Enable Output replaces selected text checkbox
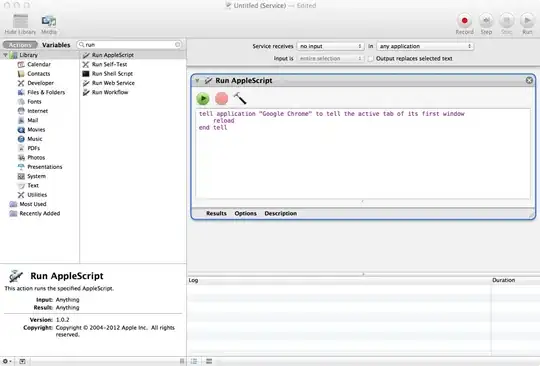 point(371,59)
